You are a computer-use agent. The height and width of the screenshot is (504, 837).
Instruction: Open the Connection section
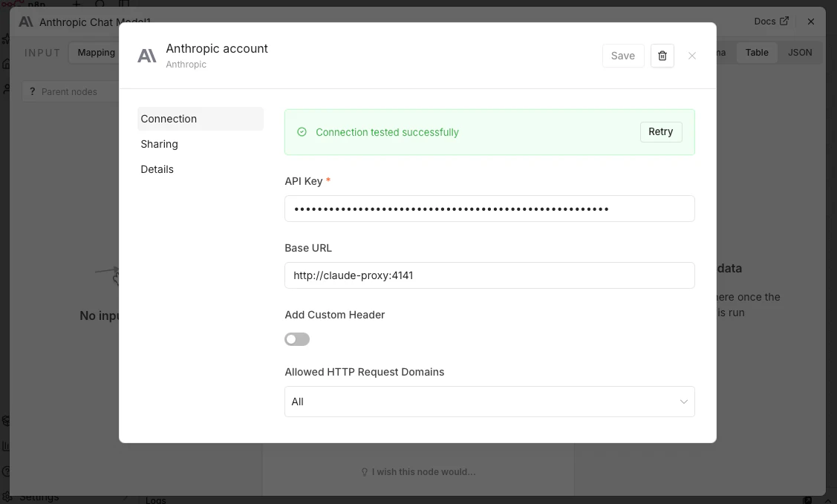point(201,119)
